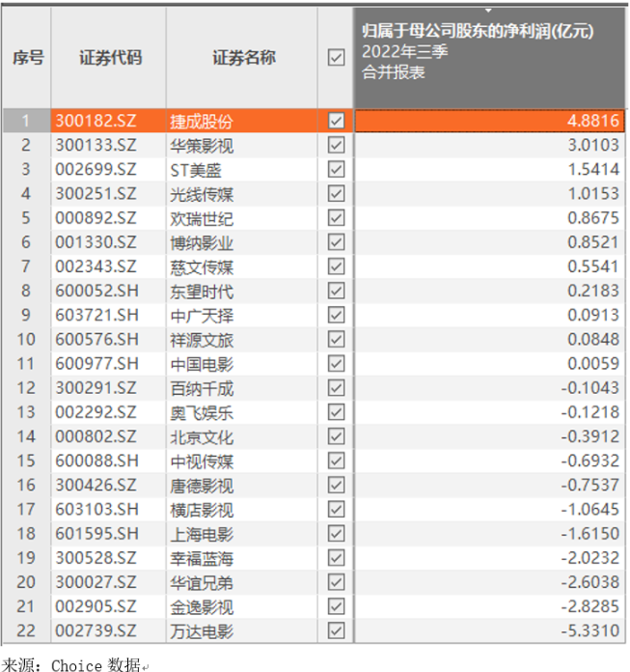Select security code 001330.SZ
Screen dimensions: 630x672
click(x=96, y=242)
